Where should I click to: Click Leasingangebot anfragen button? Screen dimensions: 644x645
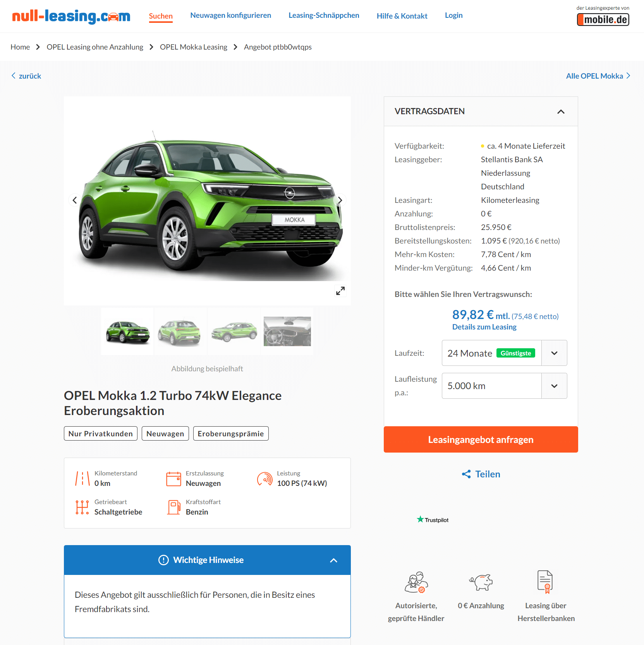click(x=481, y=439)
